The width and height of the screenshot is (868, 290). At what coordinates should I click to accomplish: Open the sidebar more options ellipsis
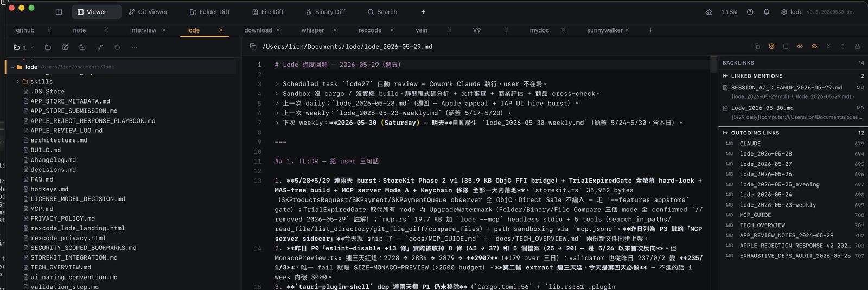tap(135, 47)
